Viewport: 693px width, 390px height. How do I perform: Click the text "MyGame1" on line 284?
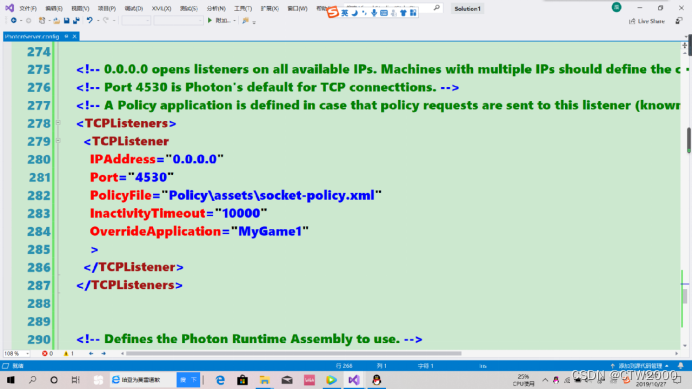270,231
